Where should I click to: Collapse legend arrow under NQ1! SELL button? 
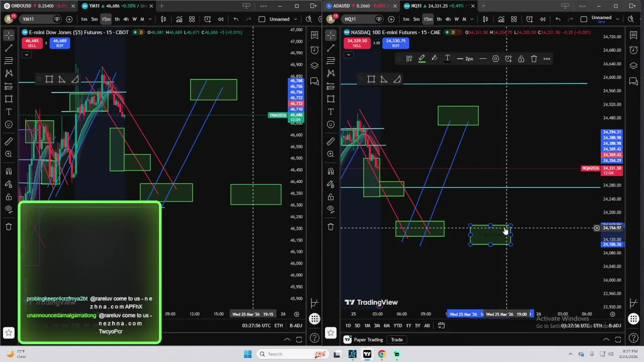point(348,54)
